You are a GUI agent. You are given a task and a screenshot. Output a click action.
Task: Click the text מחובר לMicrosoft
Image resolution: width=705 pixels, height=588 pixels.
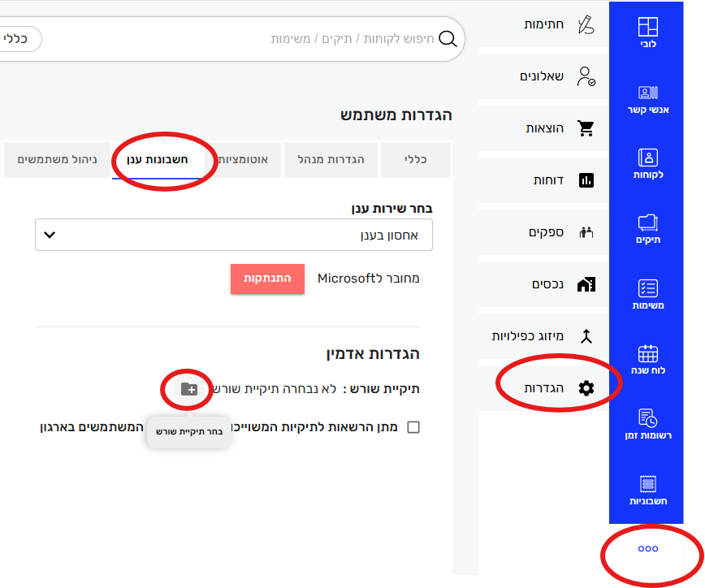pos(368,279)
